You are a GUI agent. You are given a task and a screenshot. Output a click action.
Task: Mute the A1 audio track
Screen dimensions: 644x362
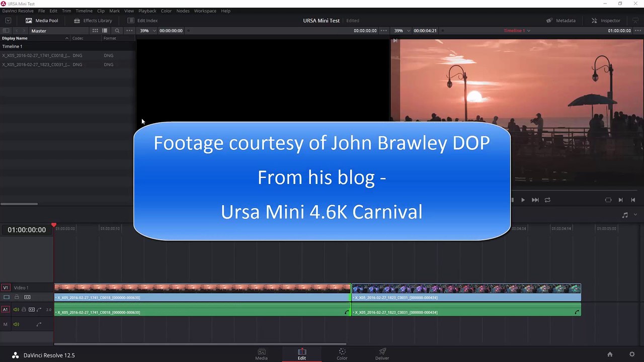point(16,310)
